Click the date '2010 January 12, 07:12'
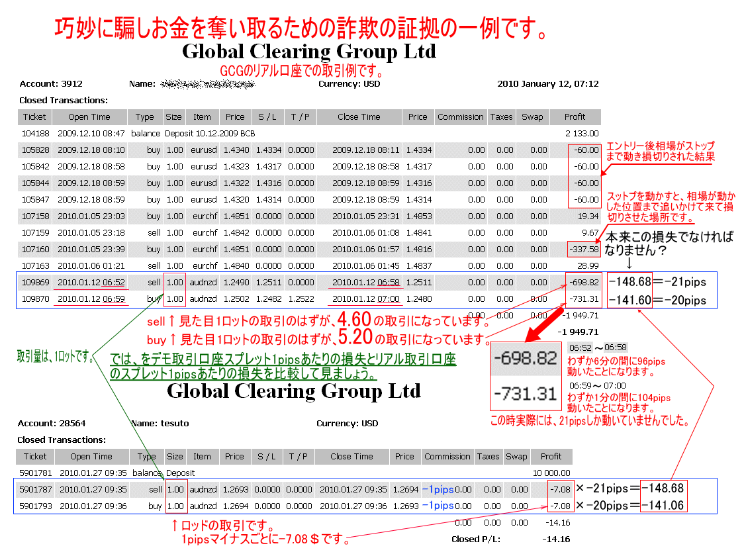744x560 pixels. (x=548, y=84)
